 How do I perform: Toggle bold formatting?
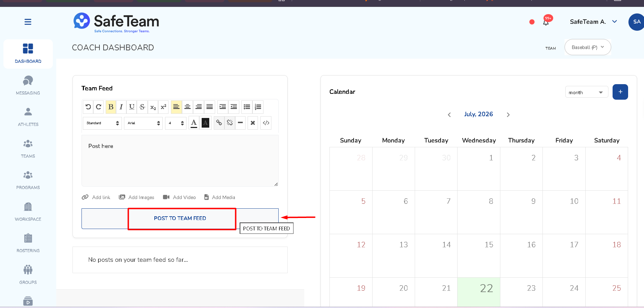coord(111,107)
